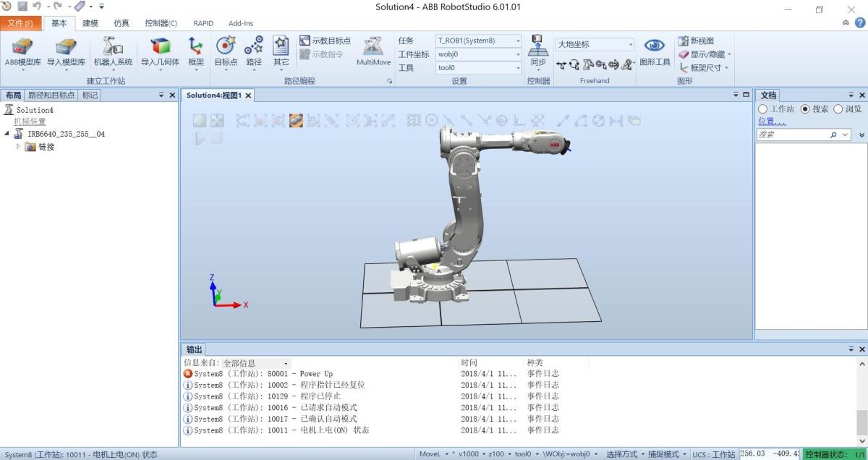
Task: Click the 位置... link
Action: click(x=772, y=121)
